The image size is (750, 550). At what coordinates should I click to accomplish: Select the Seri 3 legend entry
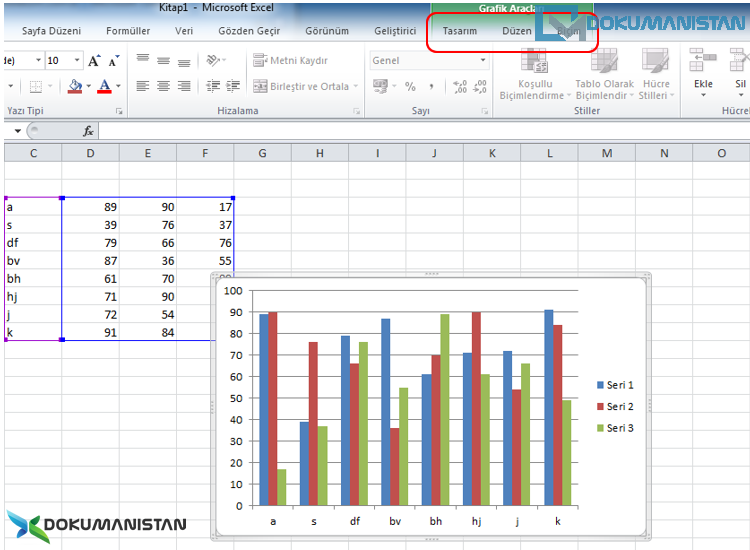point(615,428)
